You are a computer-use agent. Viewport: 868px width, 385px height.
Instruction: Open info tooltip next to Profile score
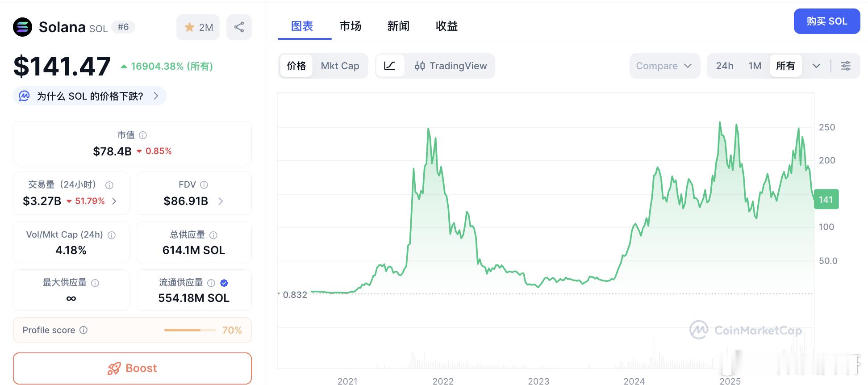[83, 330]
